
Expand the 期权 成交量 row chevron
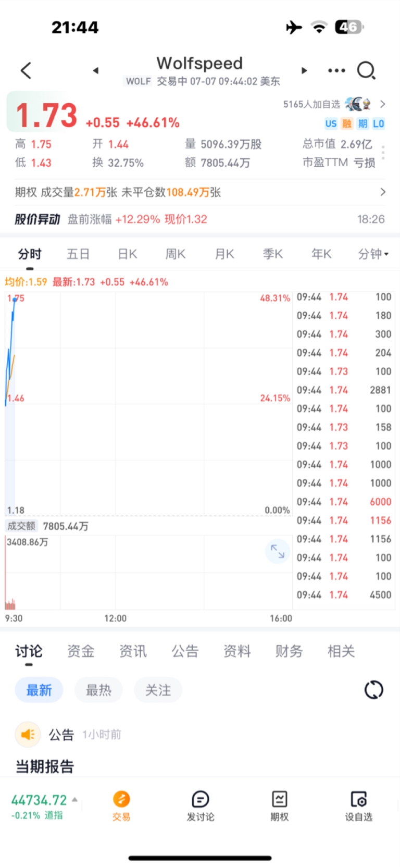click(x=383, y=192)
